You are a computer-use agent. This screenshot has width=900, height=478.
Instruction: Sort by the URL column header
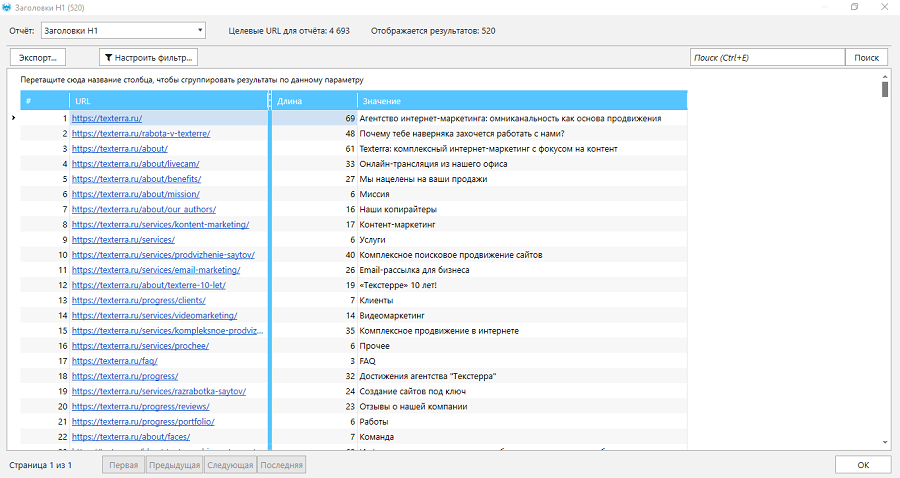[169, 101]
